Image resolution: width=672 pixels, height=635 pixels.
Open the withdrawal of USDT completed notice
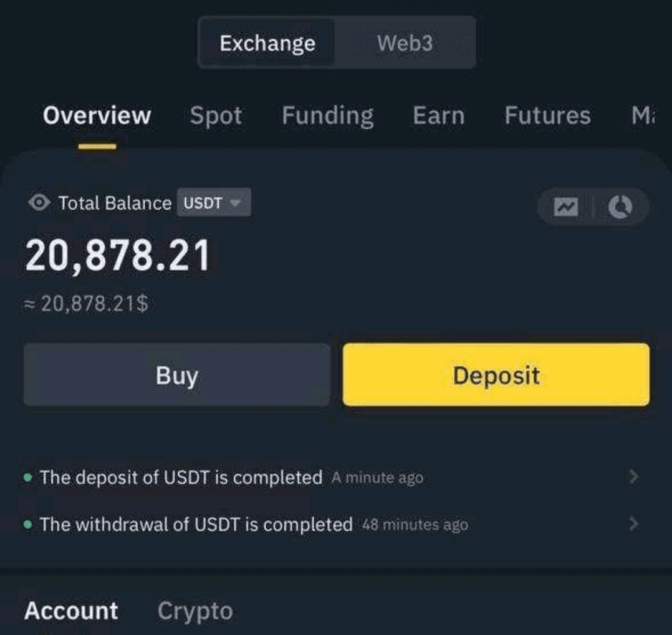click(331, 525)
